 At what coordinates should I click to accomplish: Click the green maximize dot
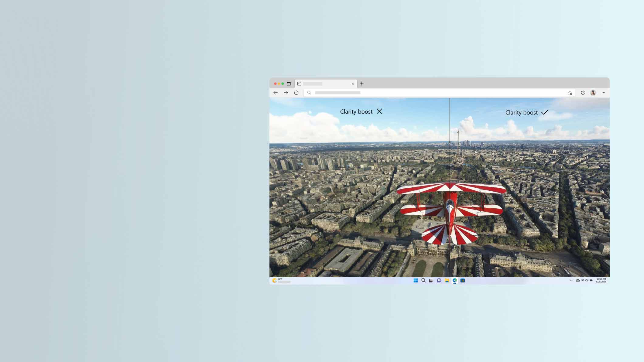click(283, 84)
